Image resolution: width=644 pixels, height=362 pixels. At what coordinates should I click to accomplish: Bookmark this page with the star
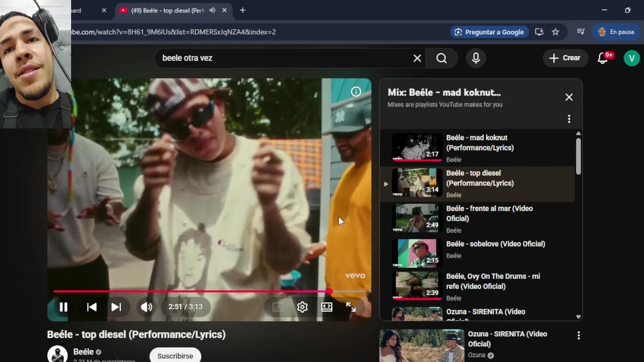(x=555, y=32)
